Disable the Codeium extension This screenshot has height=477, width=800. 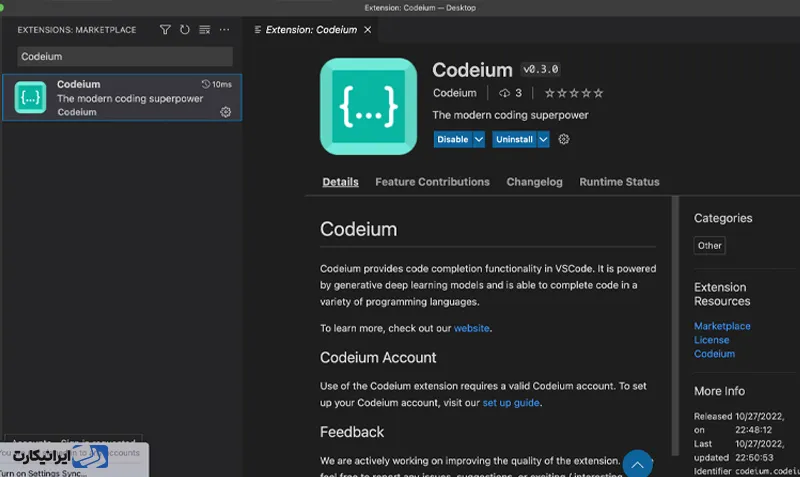coord(453,139)
